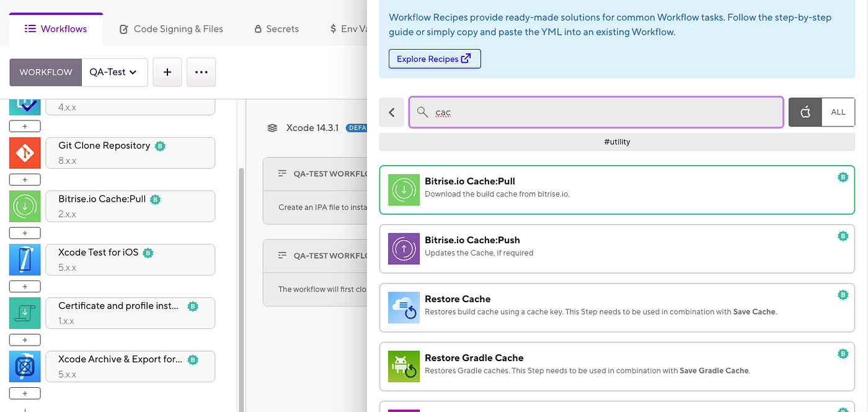Click the step search field containing 'cac'
This screenshot has height=412, width=868.
[x=596, y=112]
